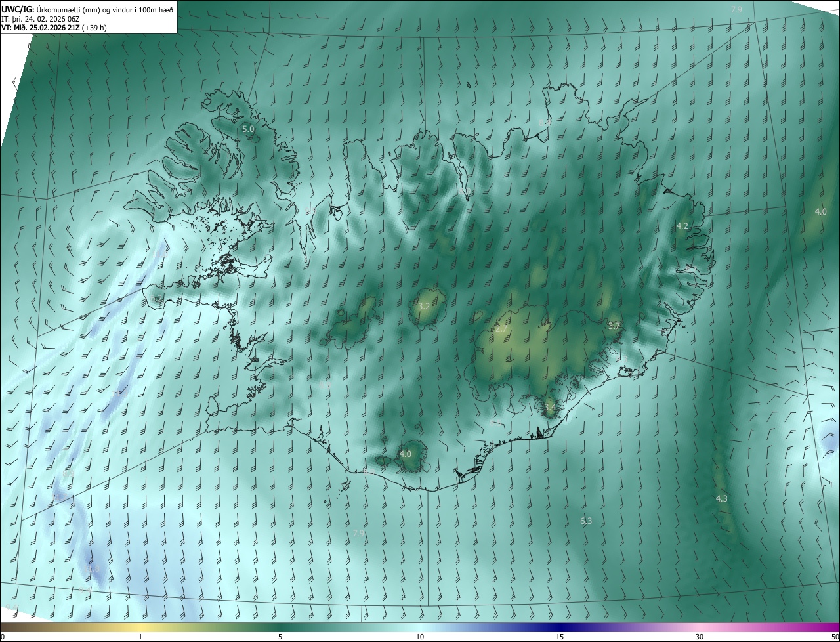Click the 4.3 value in the southeast ocean

(722, 498)
